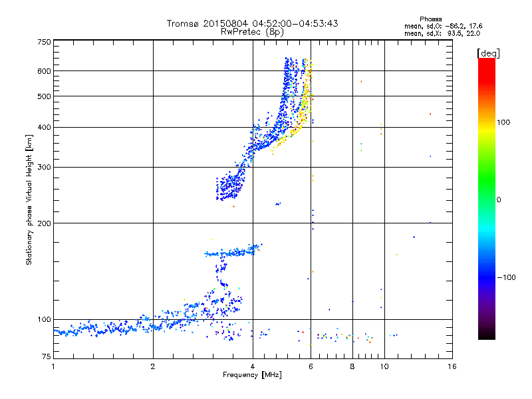This screenshot has width=532, height=399.
Task: Click the y-axis tick label '300'
Action: coord(44,168)
